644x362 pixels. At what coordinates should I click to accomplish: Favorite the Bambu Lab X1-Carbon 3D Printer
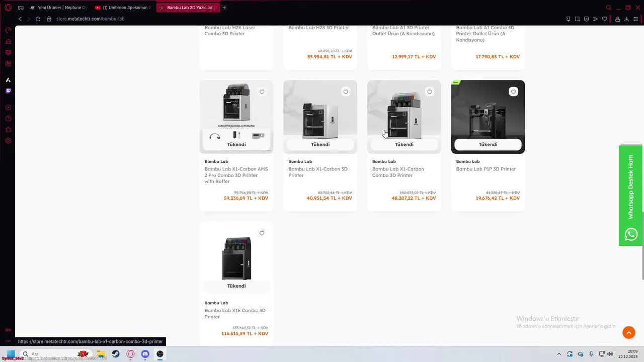pyautogui.click(x=346, y=92)
